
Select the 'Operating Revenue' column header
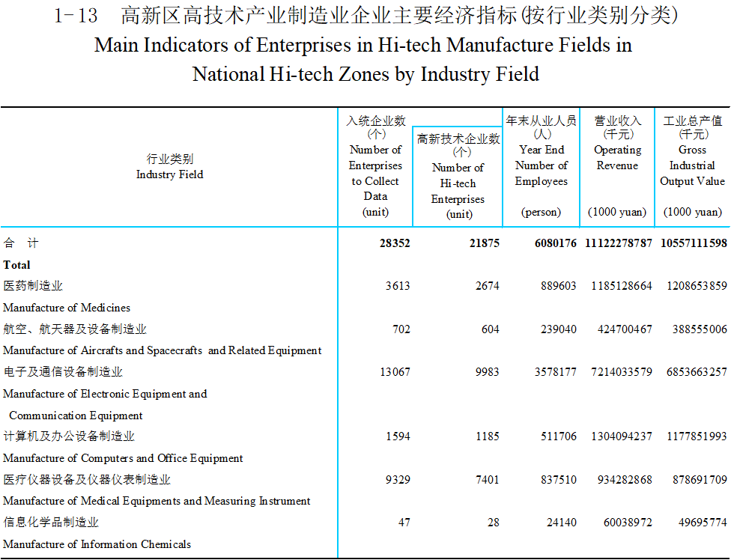(617, 157)
